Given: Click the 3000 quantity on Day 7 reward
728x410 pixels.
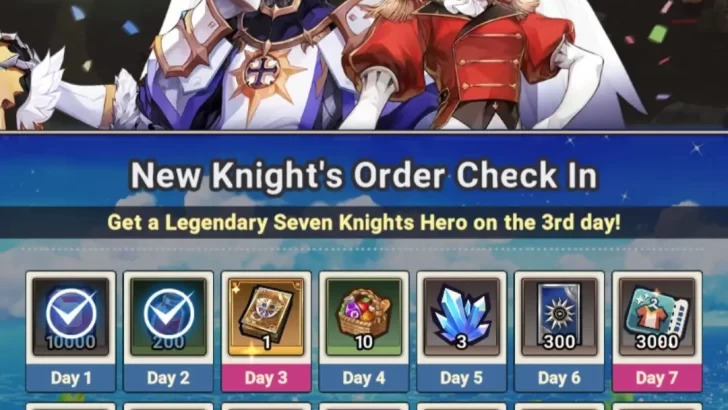Looking at the screenshot, I should pos(657,342).
